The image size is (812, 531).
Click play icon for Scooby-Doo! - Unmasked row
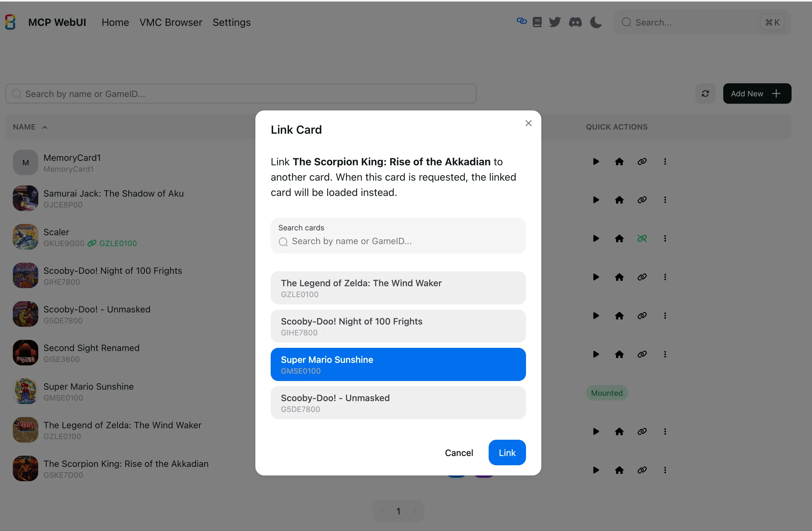coord(596,316)
